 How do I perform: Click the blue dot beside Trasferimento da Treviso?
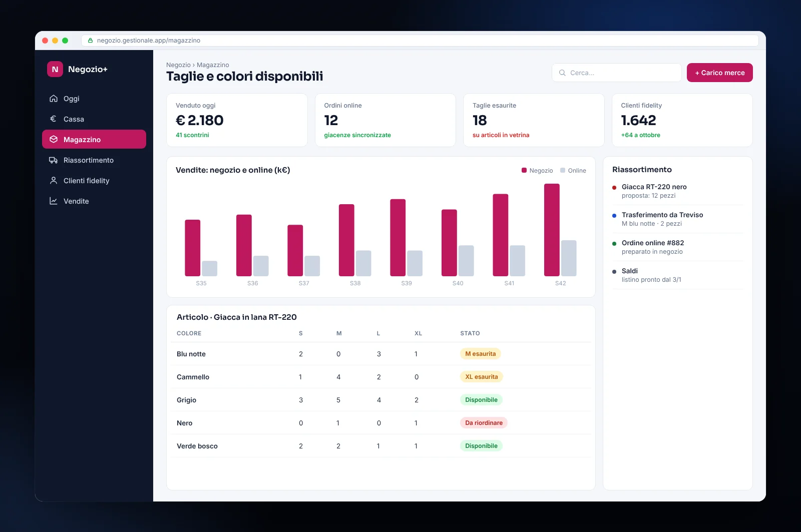614,216
